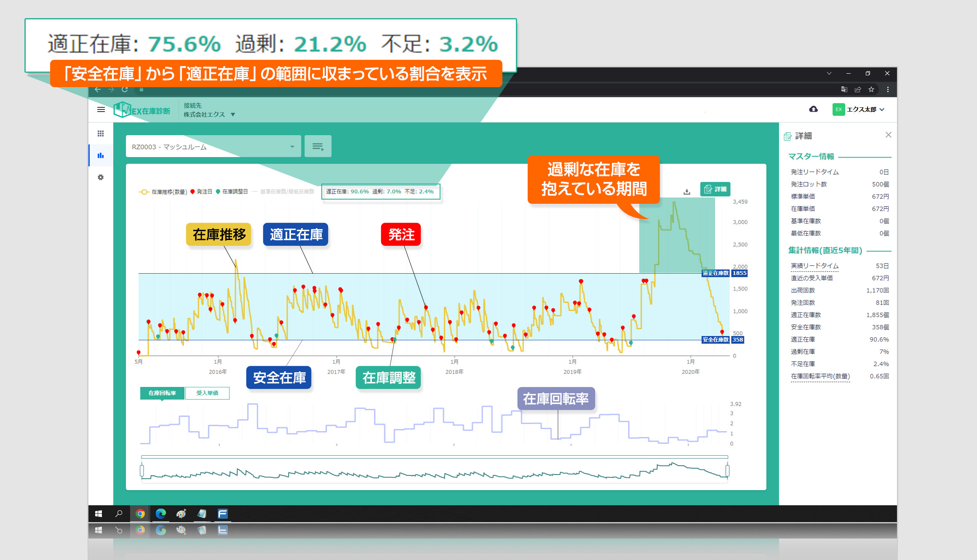
Task: Switch to the 受入単価 tab
Action: 207,393
